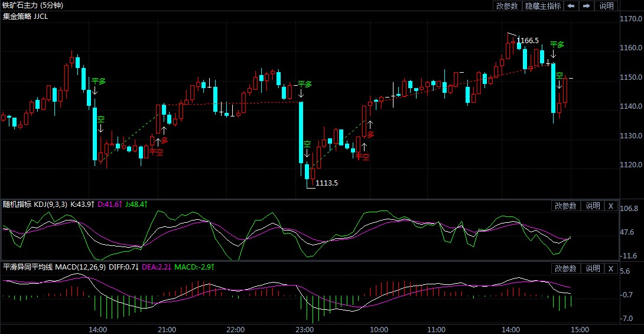The width and height of the screenshot is (644, 334).
Task: Click 改参数 in the MACD panel
Action: (565, 268)
